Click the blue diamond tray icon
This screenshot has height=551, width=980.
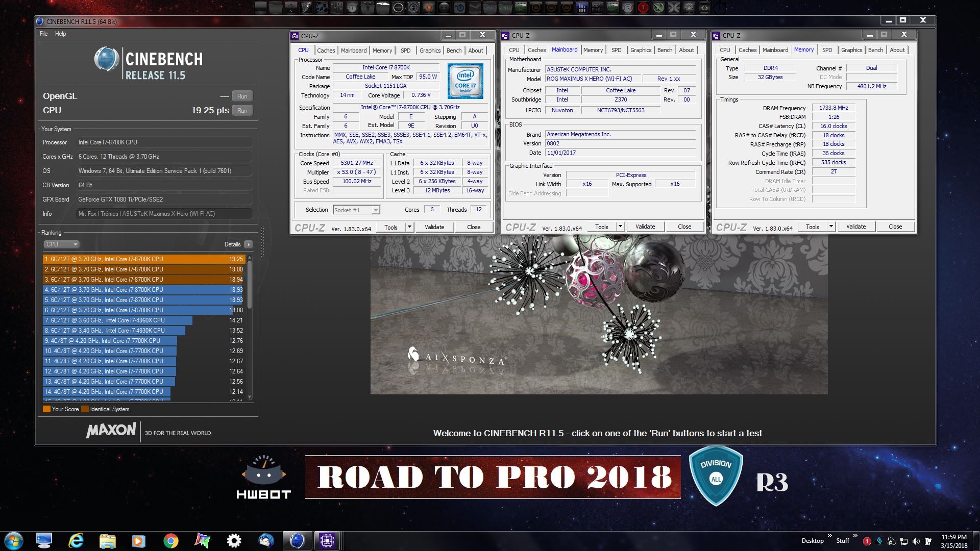coord(879,541)
